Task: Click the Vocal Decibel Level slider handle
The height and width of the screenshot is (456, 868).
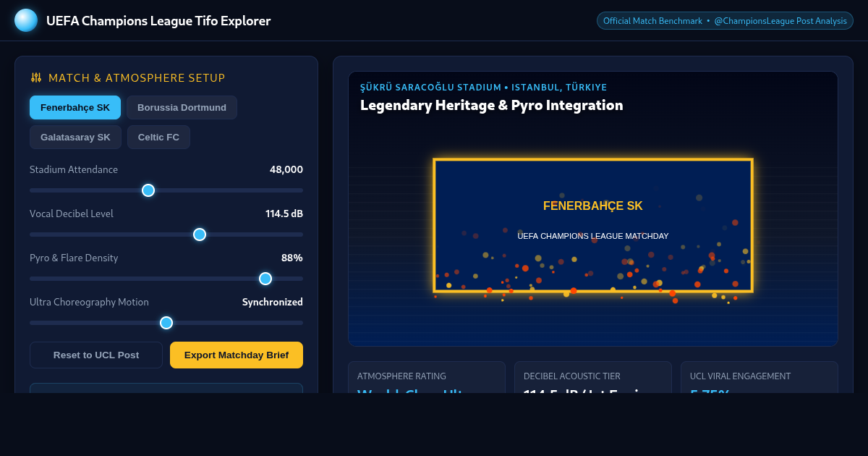Action: 200,235
